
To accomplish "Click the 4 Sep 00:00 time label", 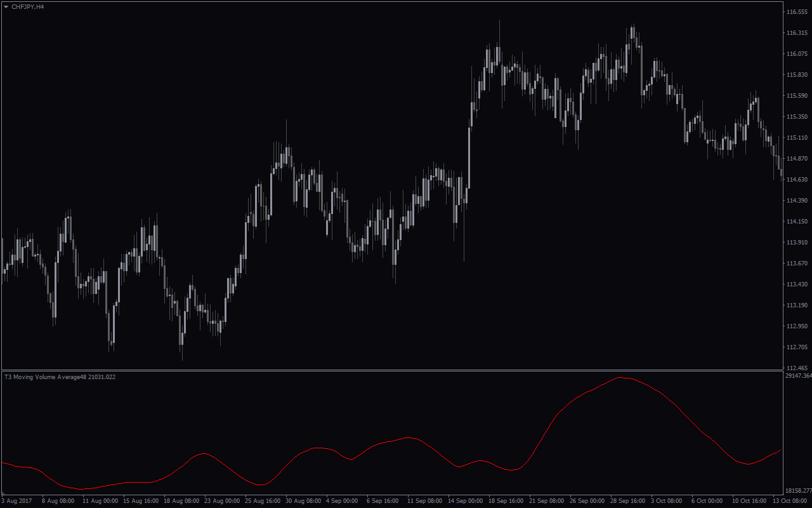I will click(x=342, y=501).
